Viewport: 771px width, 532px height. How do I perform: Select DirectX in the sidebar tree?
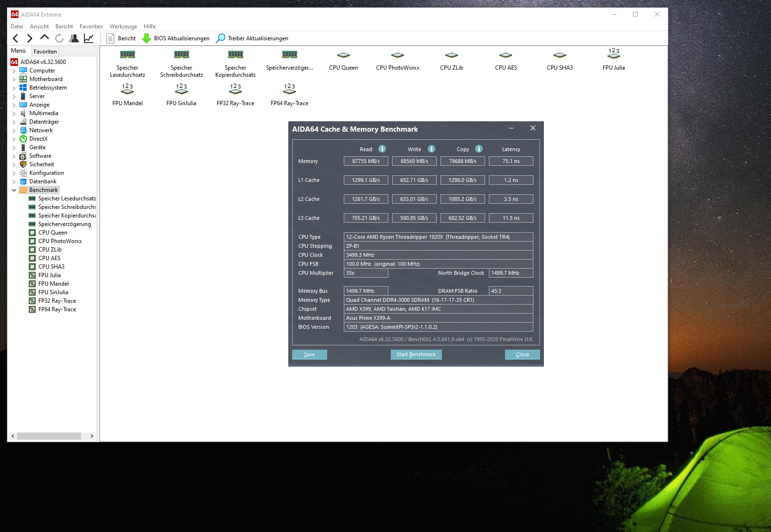(38, 139)
